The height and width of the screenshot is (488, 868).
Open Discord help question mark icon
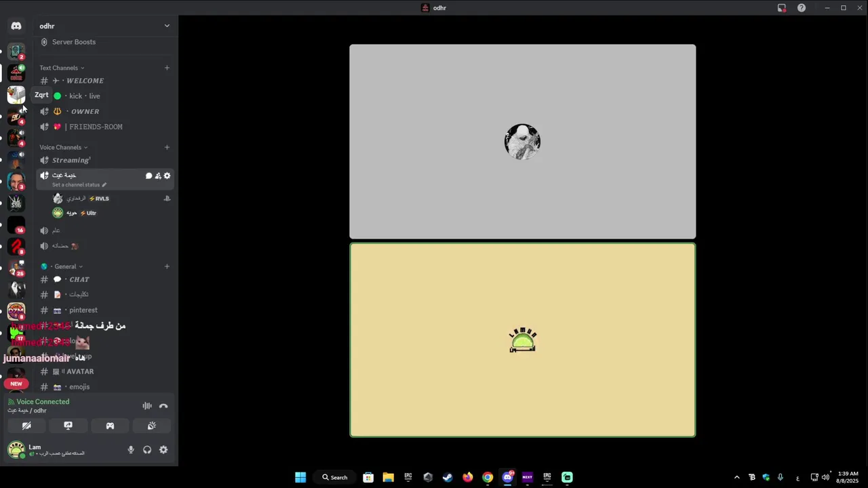pos(802,8)
